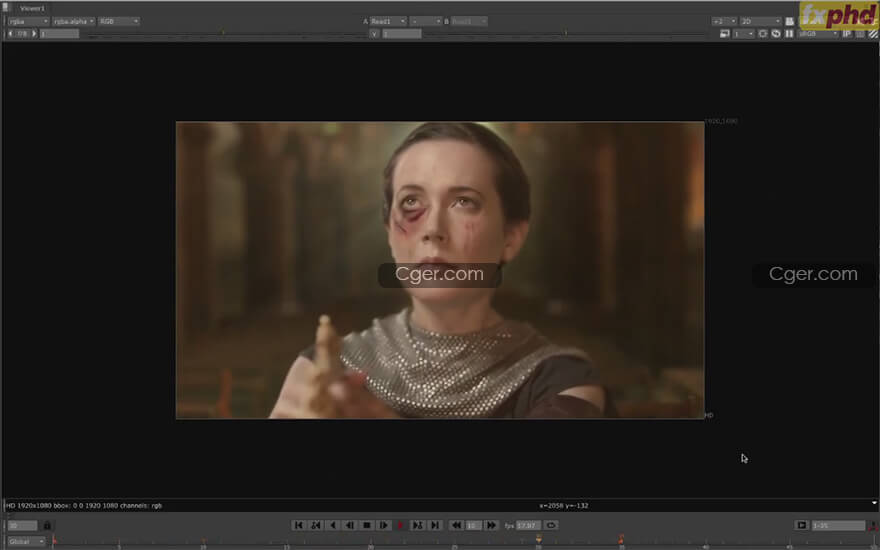Step back one frame
Image resolution: width=880 pixels, height=550 pixels.
pyautogui.click(x=350, y=525)
